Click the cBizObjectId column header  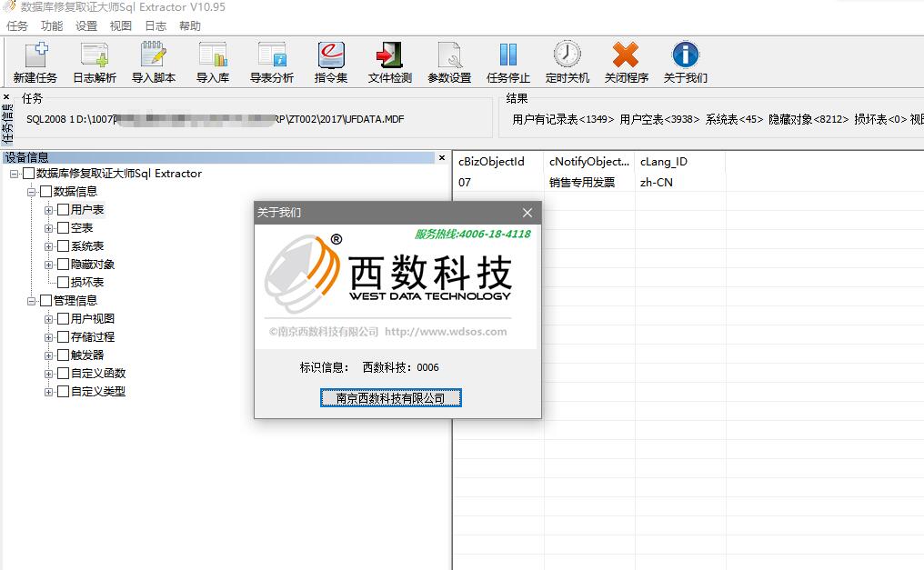coord(498,161)
